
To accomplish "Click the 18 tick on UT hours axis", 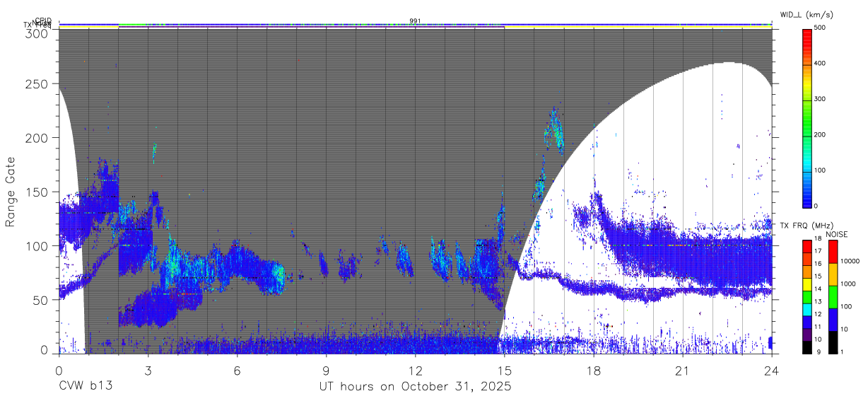I will click(x=594, y=370).
